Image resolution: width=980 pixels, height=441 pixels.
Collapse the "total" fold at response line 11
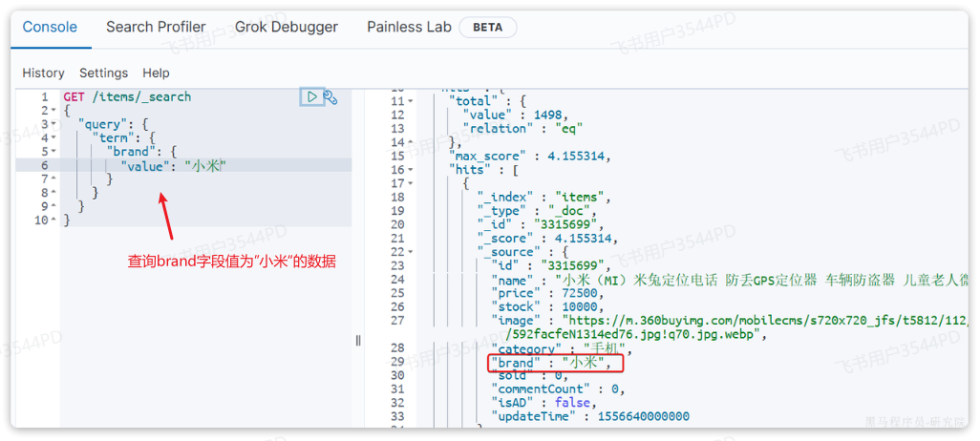[x=410, y=101]
